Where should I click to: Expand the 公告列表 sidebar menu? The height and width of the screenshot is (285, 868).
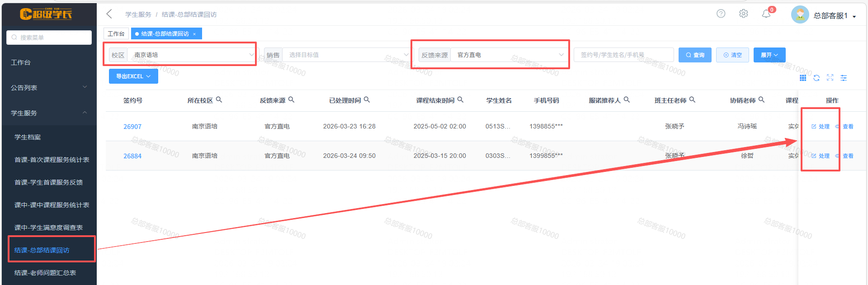(48, 88)
